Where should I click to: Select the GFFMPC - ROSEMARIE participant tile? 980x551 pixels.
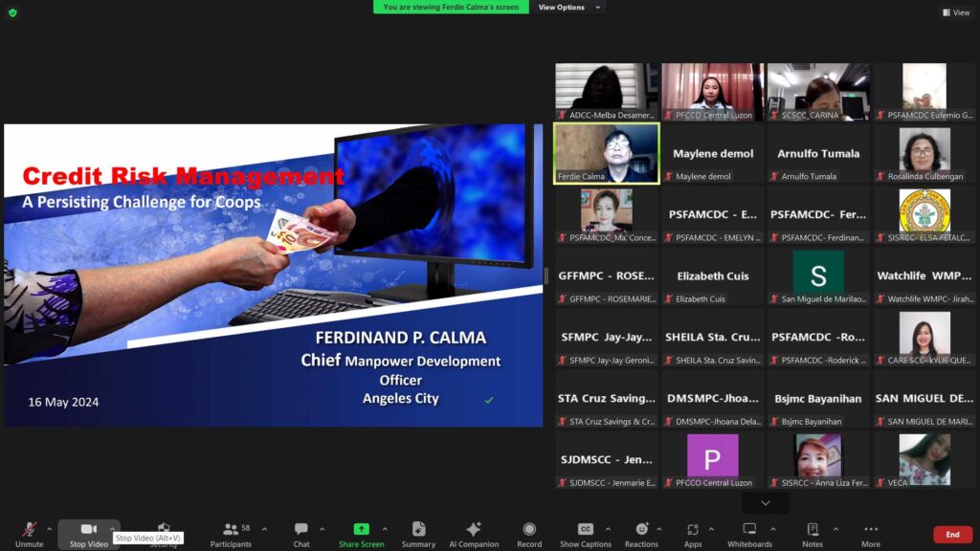606,276
